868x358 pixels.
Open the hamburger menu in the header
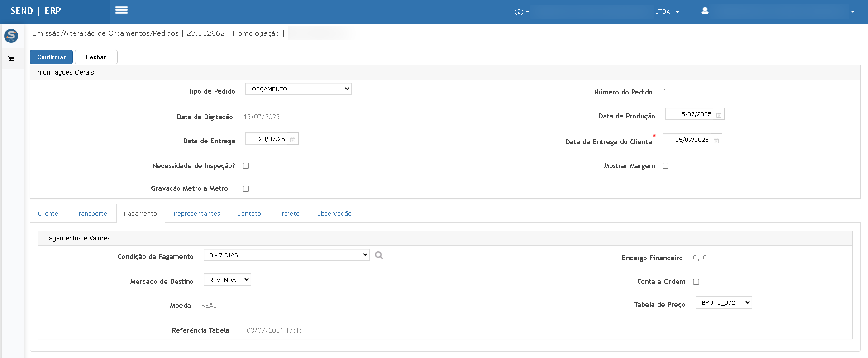121,10
